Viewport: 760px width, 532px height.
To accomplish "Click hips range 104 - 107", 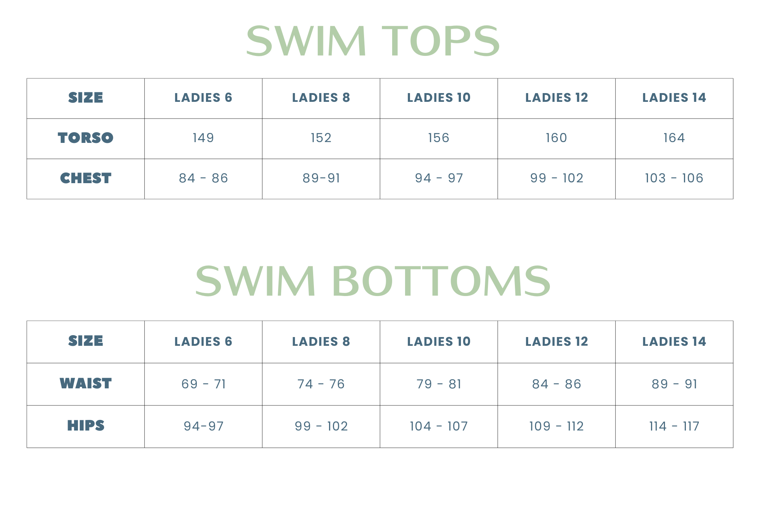I will 439,426.
